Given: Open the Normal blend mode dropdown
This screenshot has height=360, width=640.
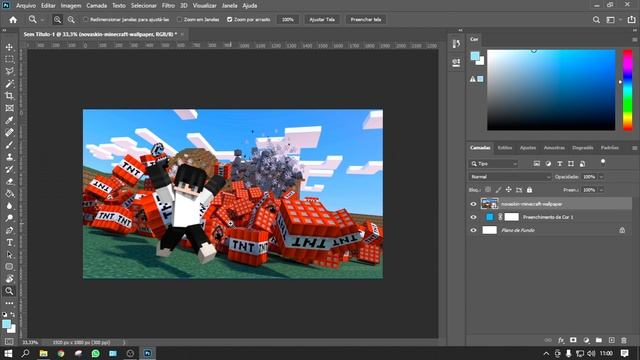Looking at the screenshot, I should point(509,177).
